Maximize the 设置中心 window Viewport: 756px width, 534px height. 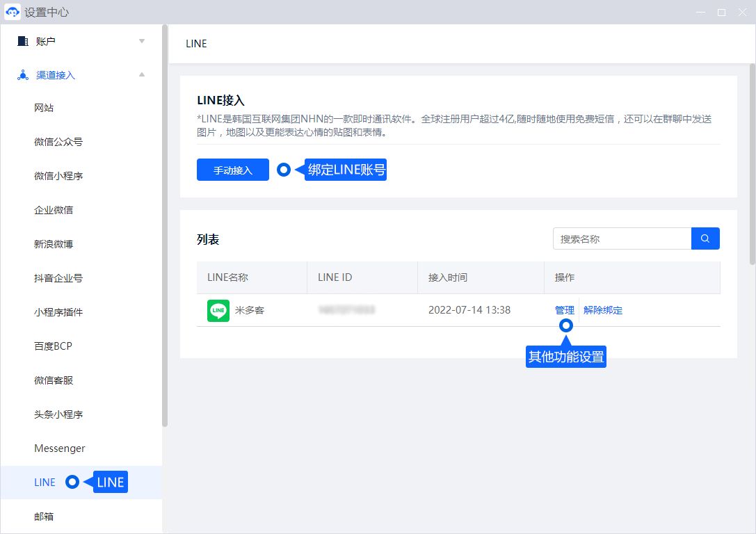[x=721, y=13]
